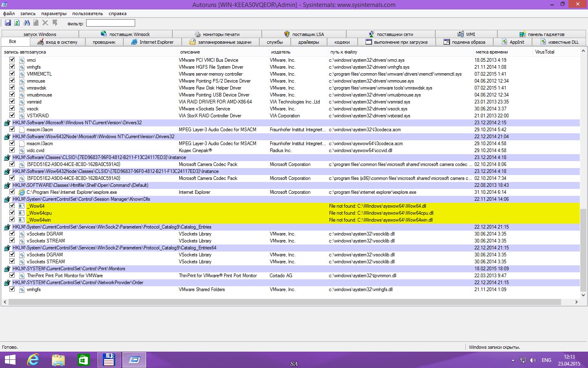Switch to the службы tab
This screenshot has width=588, height=368.
coord(275,42)
